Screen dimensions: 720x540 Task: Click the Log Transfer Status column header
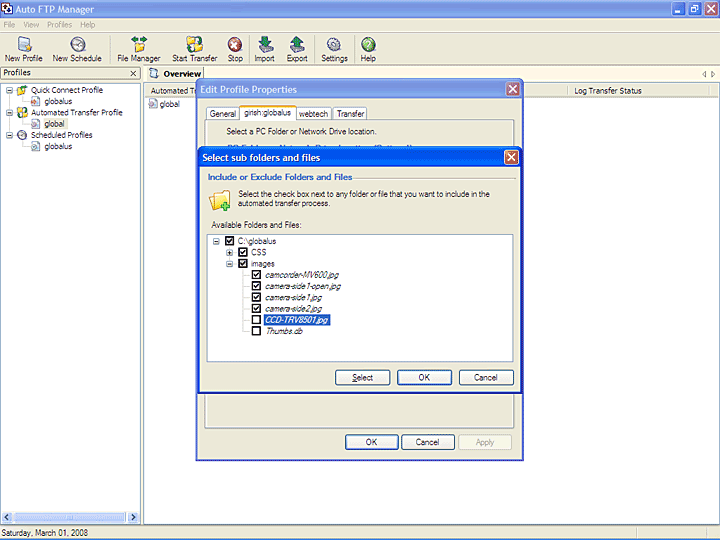608,91
